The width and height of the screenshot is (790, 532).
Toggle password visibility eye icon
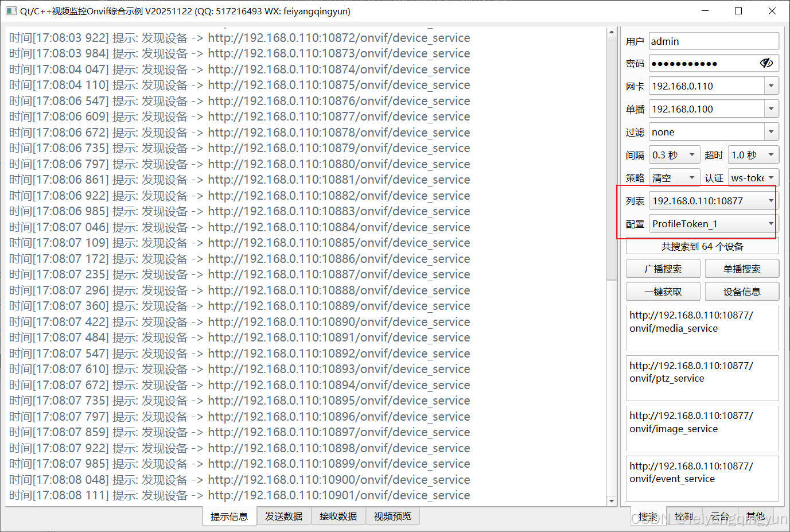(766, 63)
